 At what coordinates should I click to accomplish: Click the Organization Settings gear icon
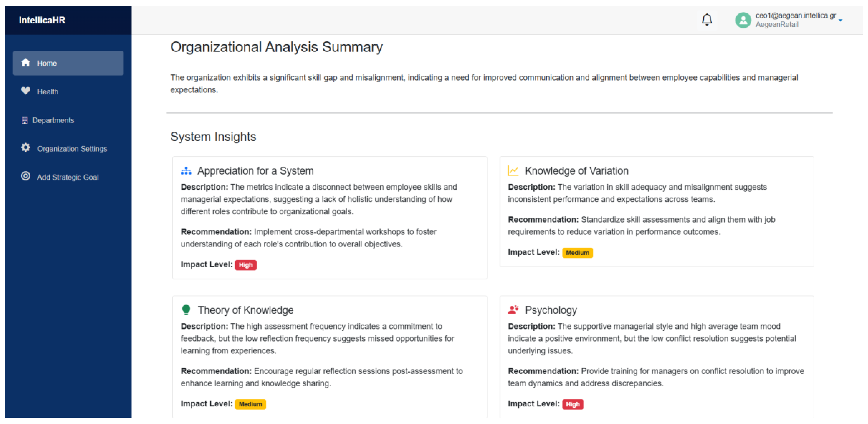tap(26, 148)
